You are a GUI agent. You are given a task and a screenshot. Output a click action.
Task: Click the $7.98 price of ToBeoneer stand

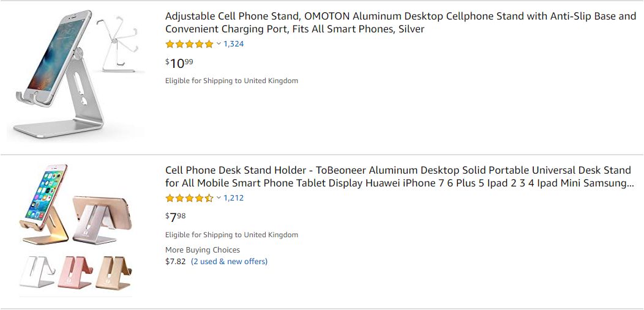click(176, 217)
